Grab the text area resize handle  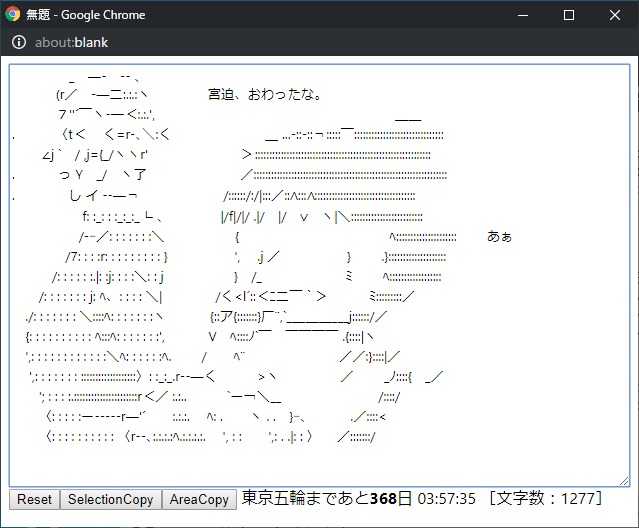tap(624, 481)
